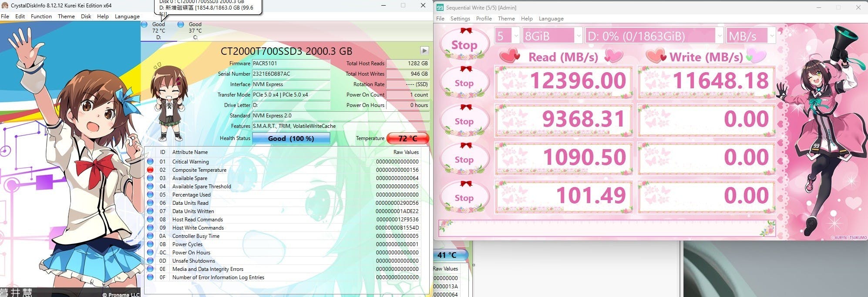Image resolution: width=868 pixels, height=297 pixels.
Task: Click the CrystalDiskInfo app icon in title bar
Action: [x=5, y=6]
